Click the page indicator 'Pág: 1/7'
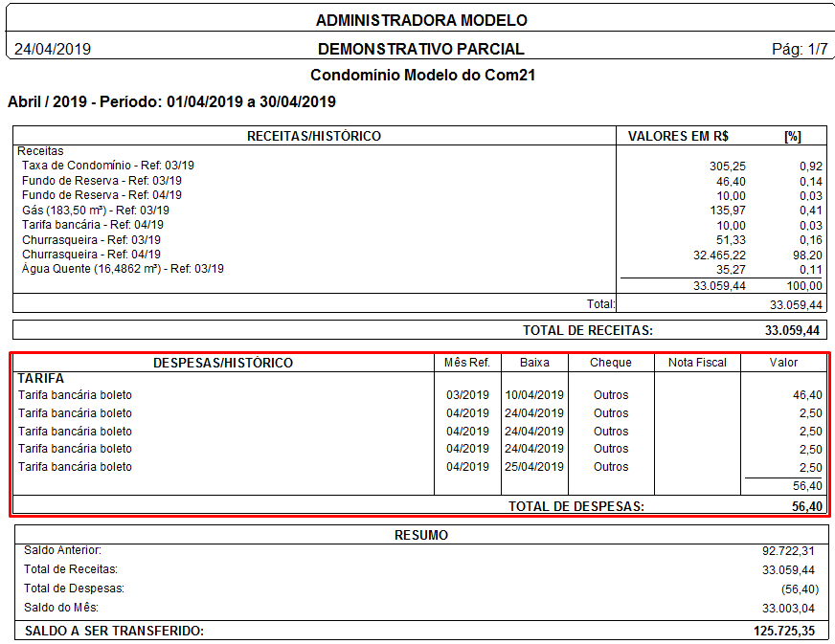The width and height of the screenshot is (835, 644). coord(800,49)
